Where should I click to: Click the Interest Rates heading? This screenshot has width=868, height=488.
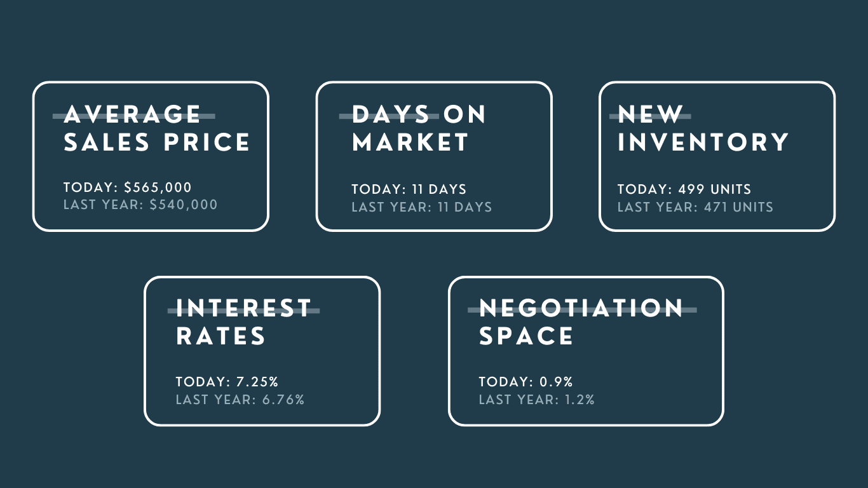tap(244, 322)
